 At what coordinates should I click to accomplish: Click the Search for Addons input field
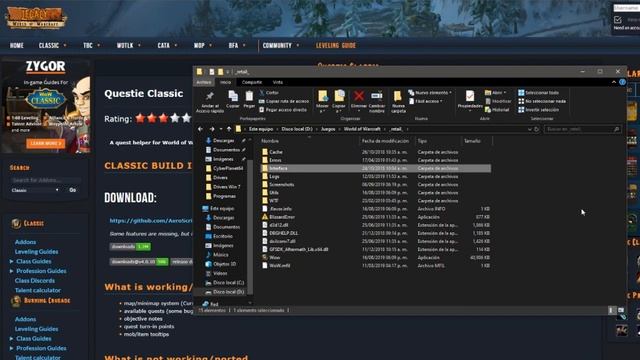coord(45,180)
